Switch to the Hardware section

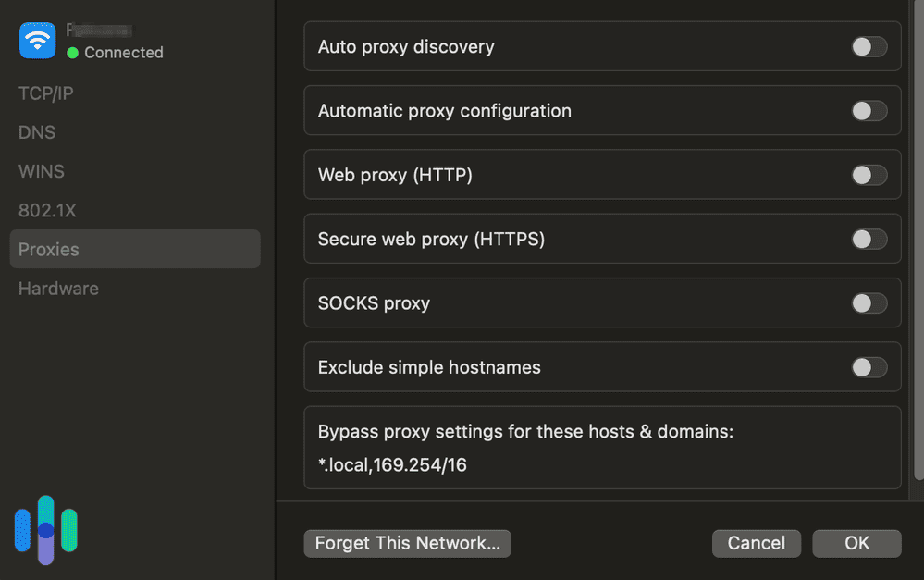(58, 289)
